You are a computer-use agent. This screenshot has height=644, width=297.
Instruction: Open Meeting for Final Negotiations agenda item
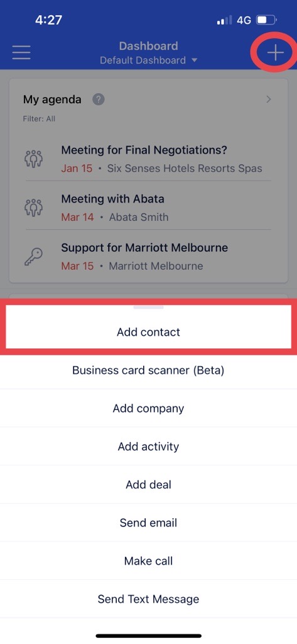tap(148, 159)
